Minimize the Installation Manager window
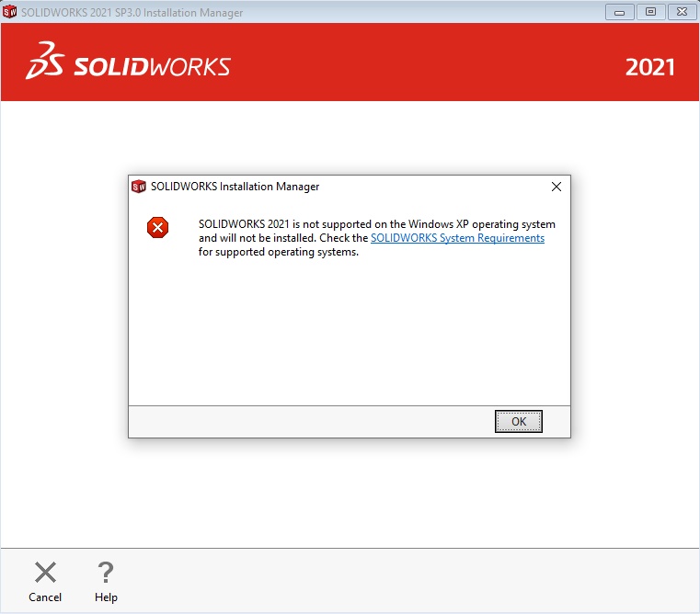The height and width of the screenshot is (614, 700). point(619,12)
